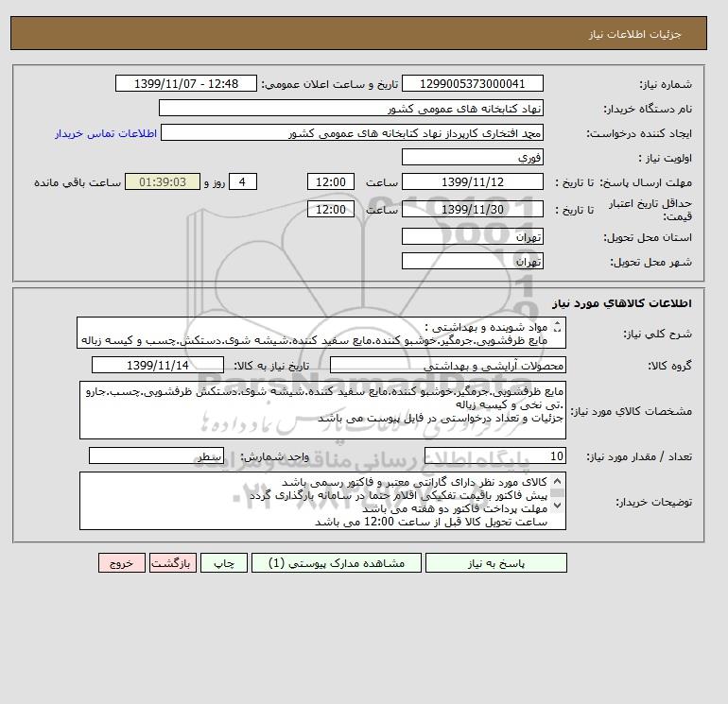Click مشخصات کالای مورد نیاز text area
The image size is (728, 704).
[322, 410]
